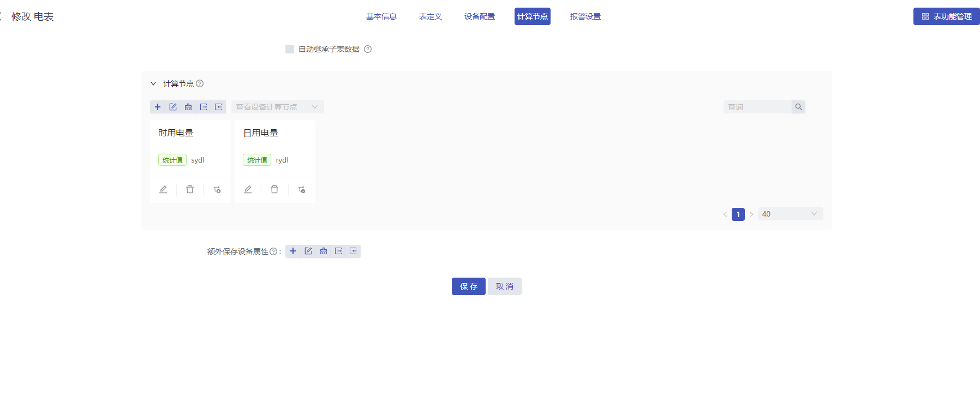Edit the 日用电量 node card
Image resolution: width=980 pixels, height=402 pixels.
coord(248,189)
